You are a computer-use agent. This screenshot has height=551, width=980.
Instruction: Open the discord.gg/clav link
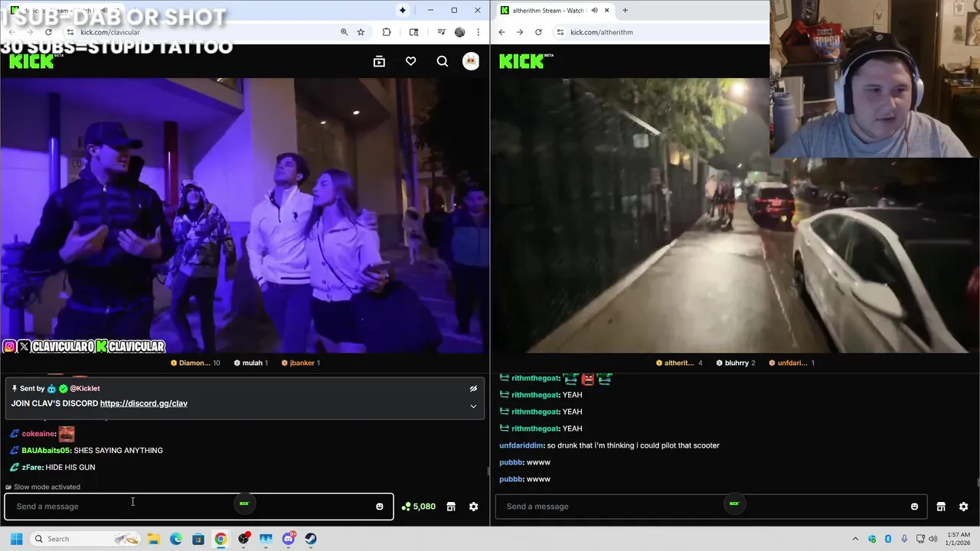click(x=143, y=403)
